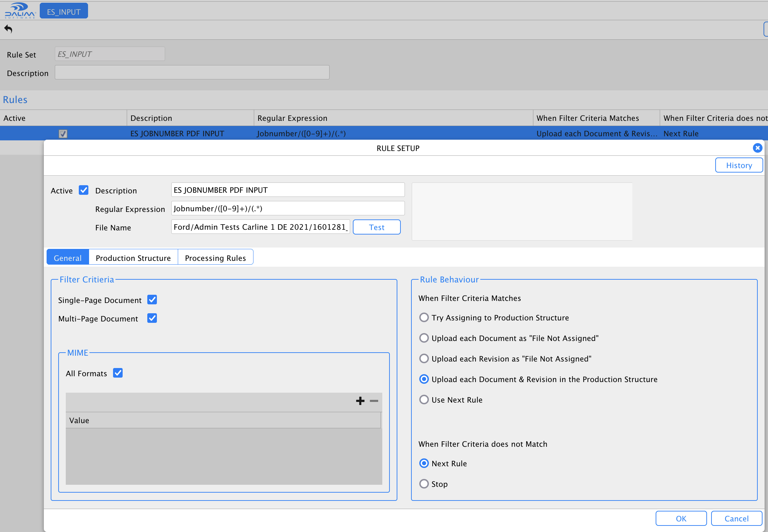Select Upload each Document as File Not Assigned
768x532 pixels.
(424, 338)
